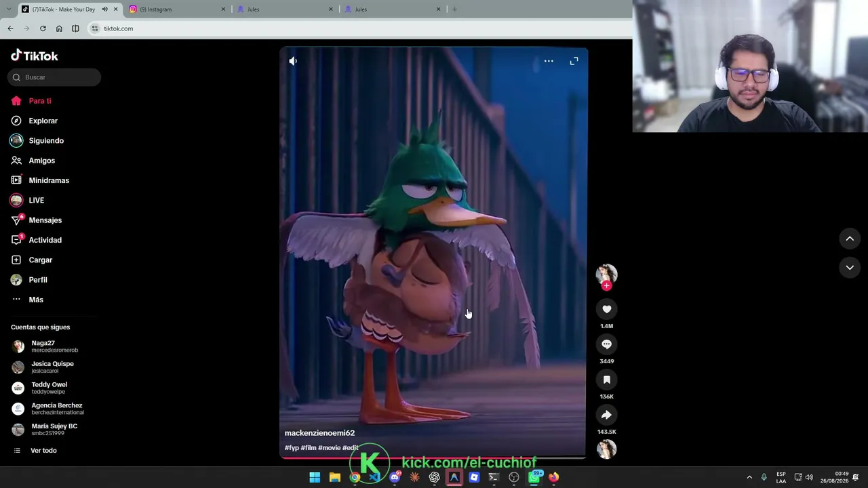This screenshot has width=868, height=488.
Task: Click the TikTok logo
Action: (35, 56)
